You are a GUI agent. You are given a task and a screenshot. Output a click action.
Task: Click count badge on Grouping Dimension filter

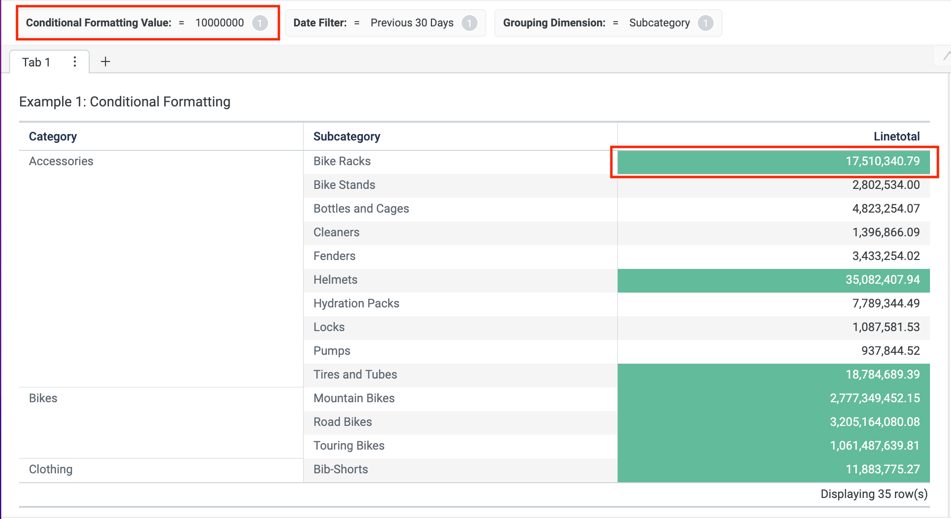click(x=705, y=23)
